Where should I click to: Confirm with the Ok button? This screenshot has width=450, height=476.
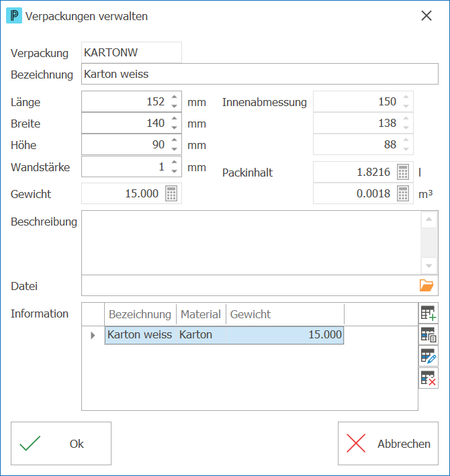click(61, 443)
